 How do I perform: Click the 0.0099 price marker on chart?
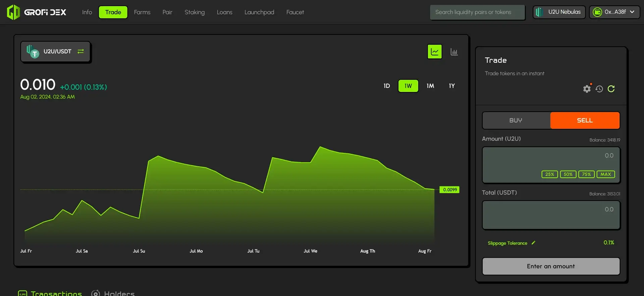449,190
